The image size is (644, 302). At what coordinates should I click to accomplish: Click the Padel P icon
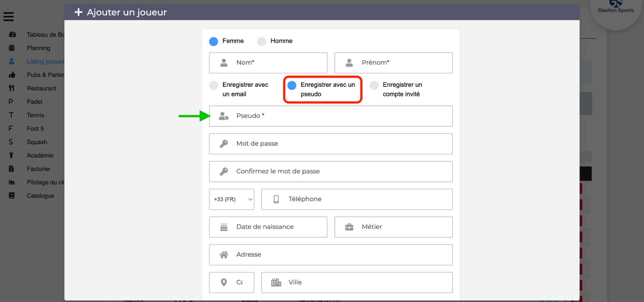click(x=11, y=101)
